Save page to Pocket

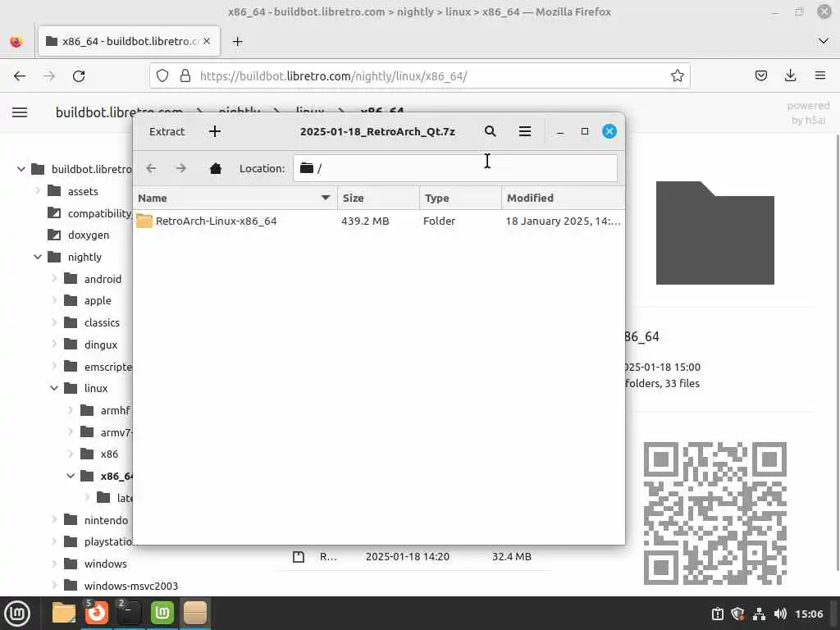(760, 75)
